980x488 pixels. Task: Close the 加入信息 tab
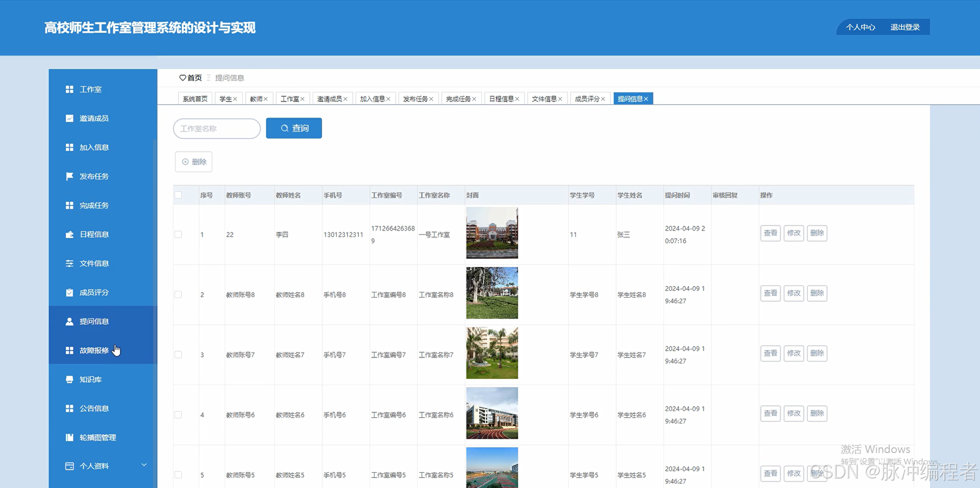point(388,99)
